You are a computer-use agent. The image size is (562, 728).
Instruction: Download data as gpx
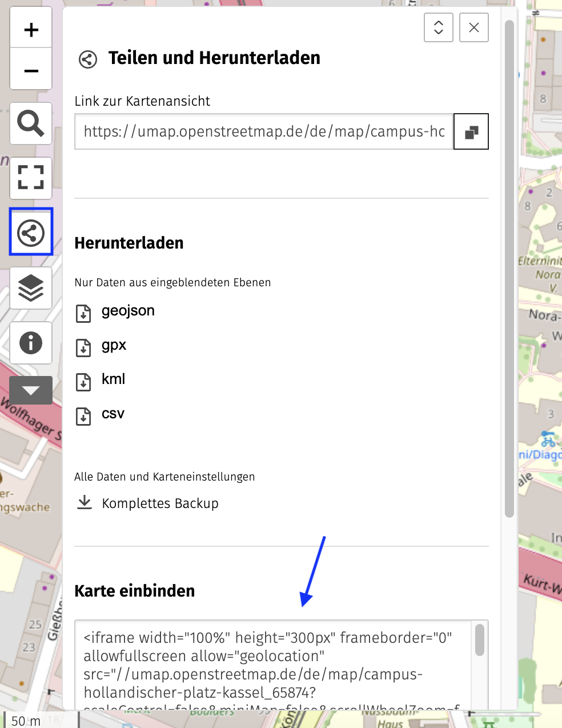click(x=114, y=346)
